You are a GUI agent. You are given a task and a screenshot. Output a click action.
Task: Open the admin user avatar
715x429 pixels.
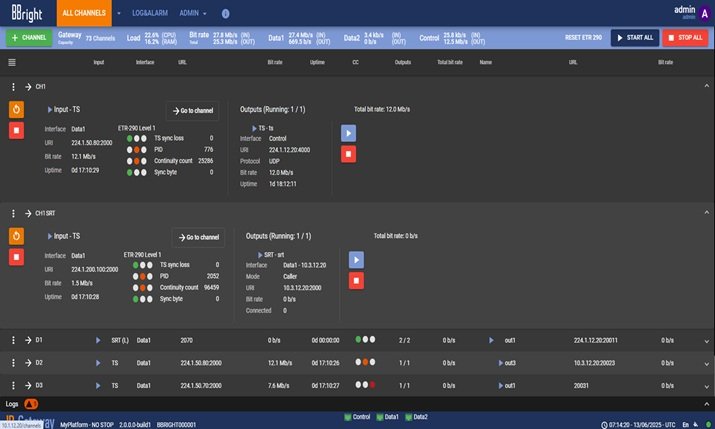[704, 13]
